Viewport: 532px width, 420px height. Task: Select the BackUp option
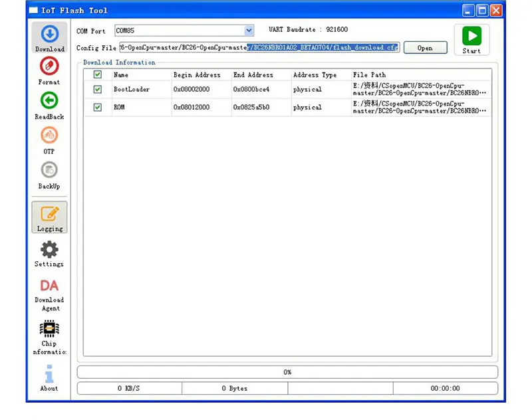coord(49,175)
